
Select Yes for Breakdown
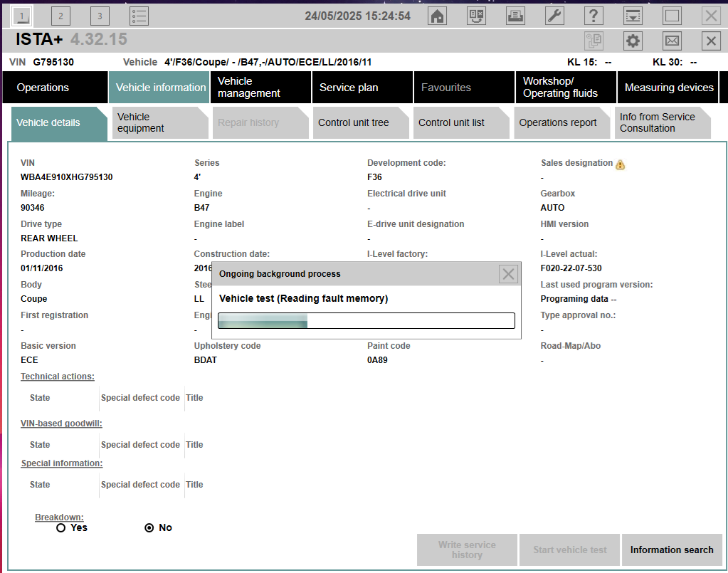60,528
